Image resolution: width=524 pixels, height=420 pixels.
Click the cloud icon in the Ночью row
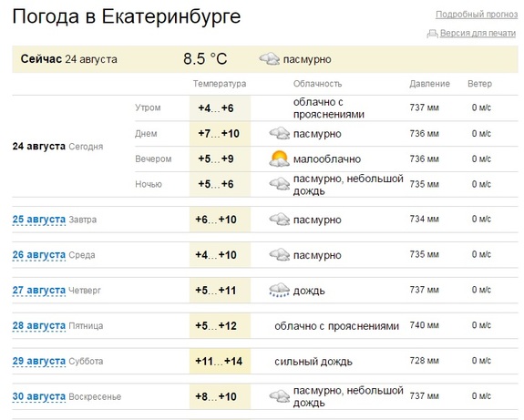[280, 184]
